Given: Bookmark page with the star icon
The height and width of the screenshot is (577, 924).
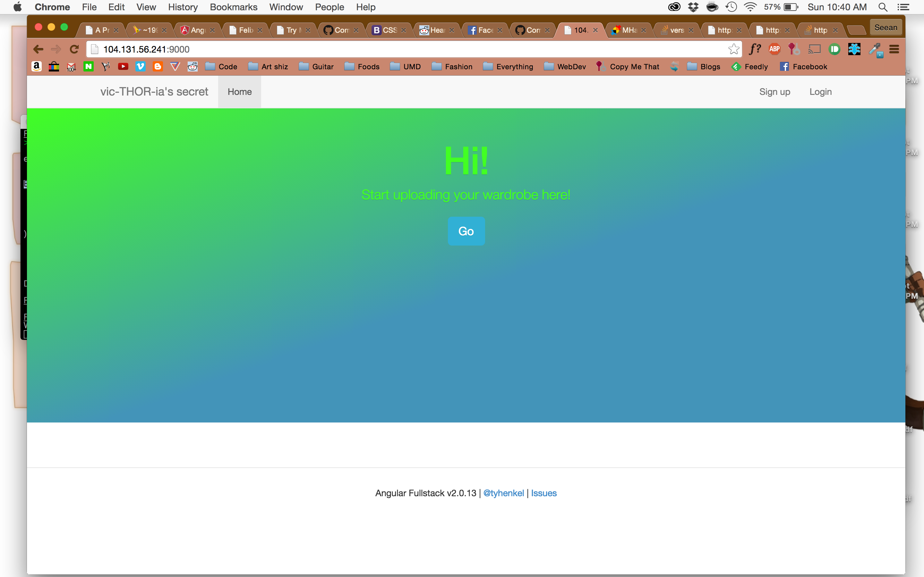Looking at the screenshot, I should click(733, 49).
